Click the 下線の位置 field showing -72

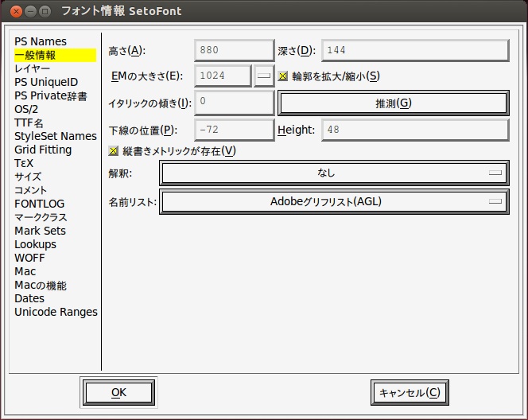(x=235, y=130)
